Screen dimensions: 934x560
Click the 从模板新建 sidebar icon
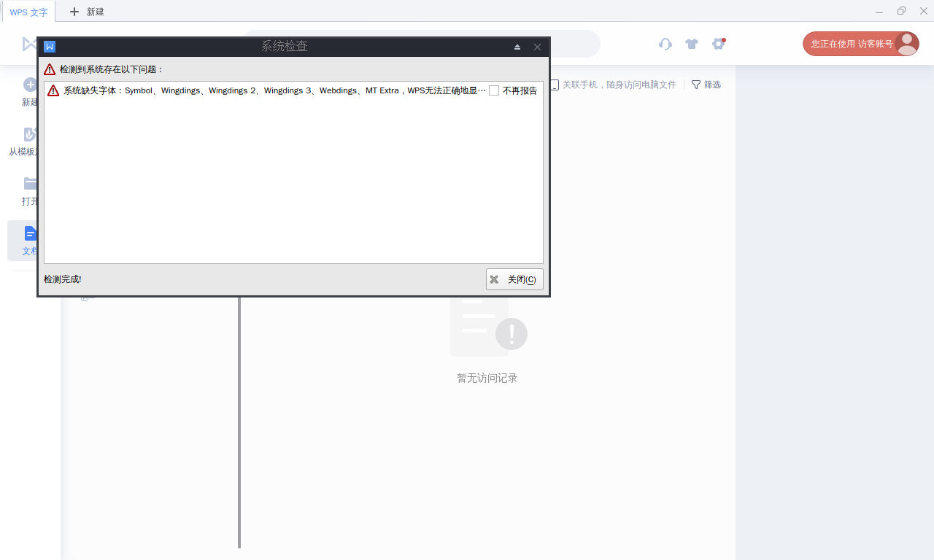pos(31,134)
